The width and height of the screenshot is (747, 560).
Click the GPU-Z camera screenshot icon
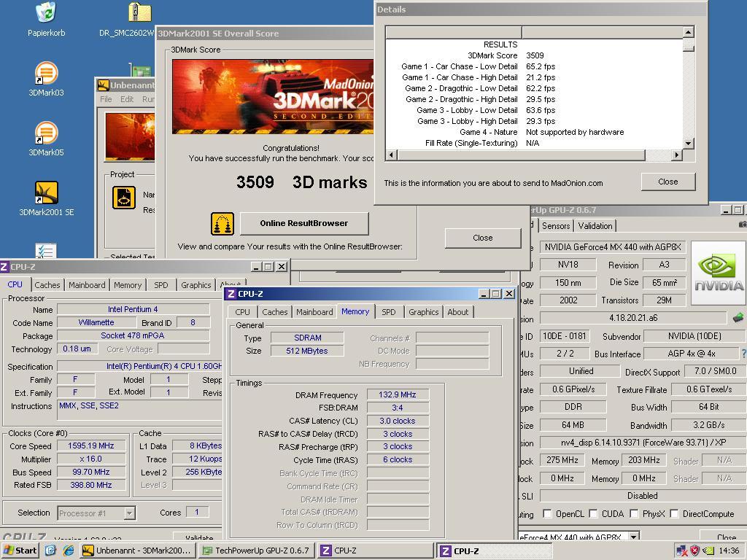pyautogui.click(x=742, y=224)
